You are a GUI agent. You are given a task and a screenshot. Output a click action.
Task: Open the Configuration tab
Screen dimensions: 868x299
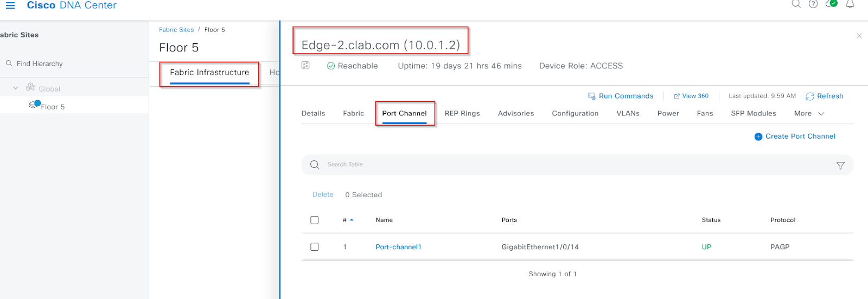pos(575,113)
